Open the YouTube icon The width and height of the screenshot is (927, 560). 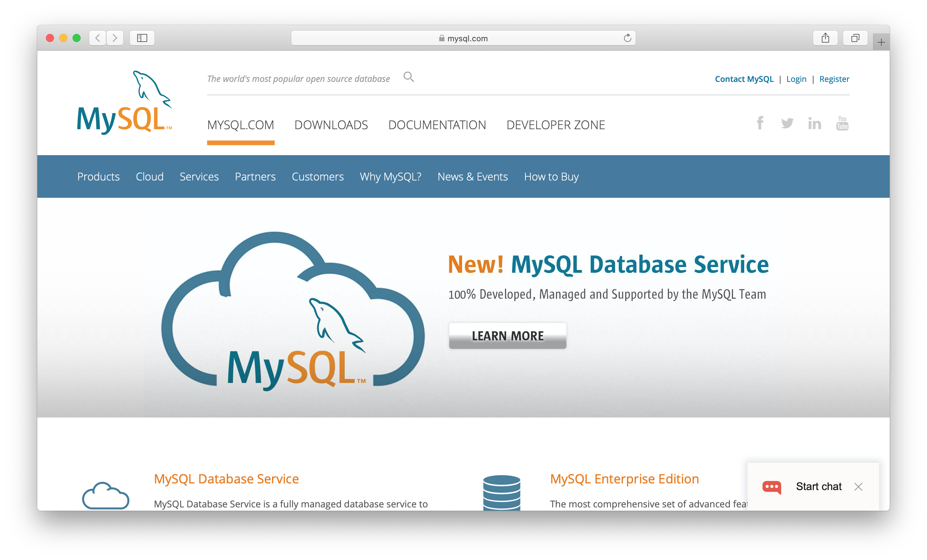tap(842, 123)
